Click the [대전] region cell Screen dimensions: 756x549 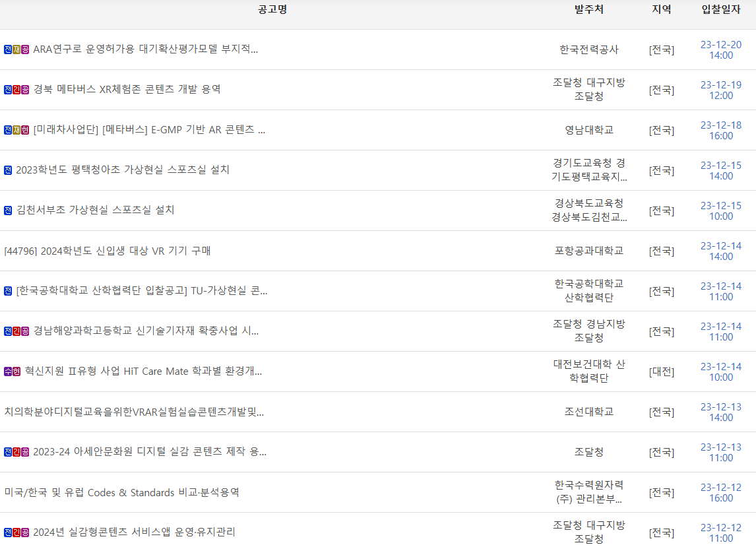point(662,372)
